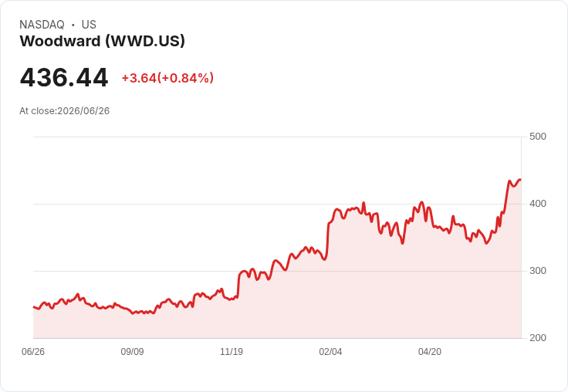
Task: Click the 06/26 x-axis date label
Action: (33, 352)
